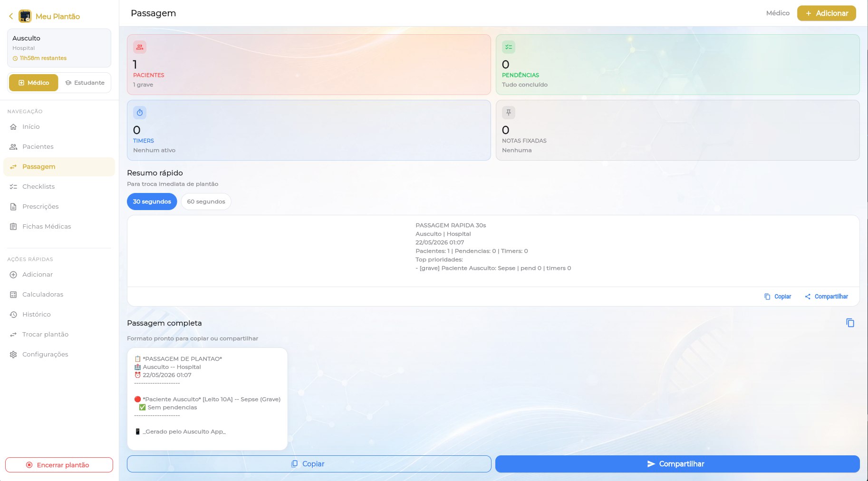Click the Meu Plantão app logo icon
Screen dimensions: 868x481
[25, 16]
